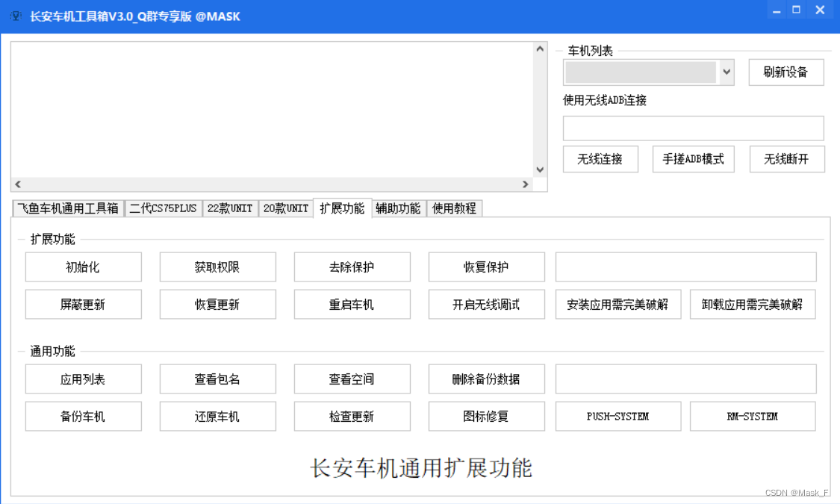Click the 还原车机 button
The height and width of the screenshot is (504, 840).
(217, 416)
